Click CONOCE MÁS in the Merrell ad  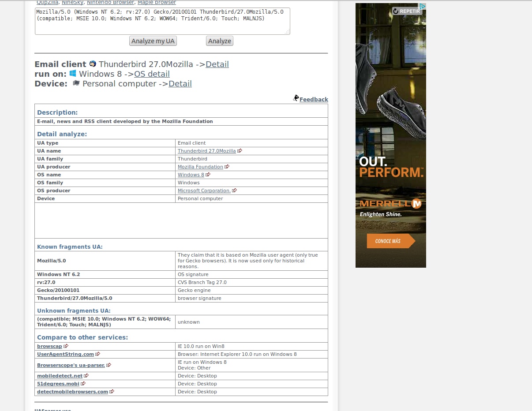(x=391, y=241)
